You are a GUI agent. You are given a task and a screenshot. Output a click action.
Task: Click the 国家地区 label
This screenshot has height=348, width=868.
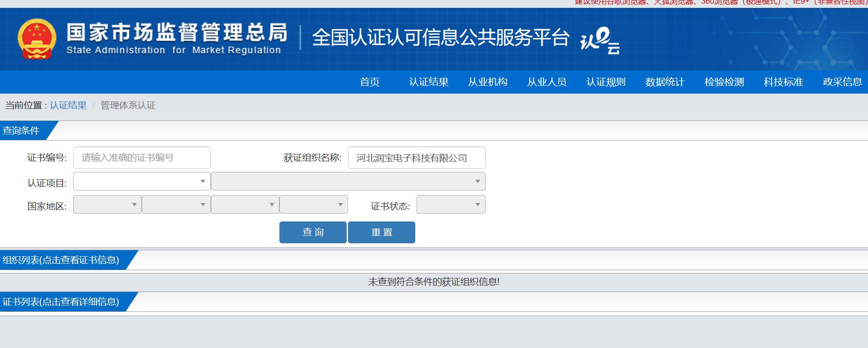coord(47,206)
